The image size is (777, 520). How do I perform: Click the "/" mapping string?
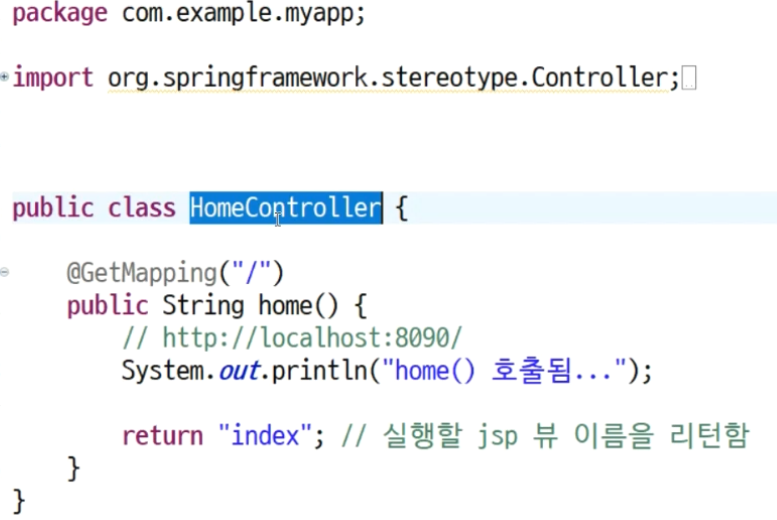(x=251, y=272)
